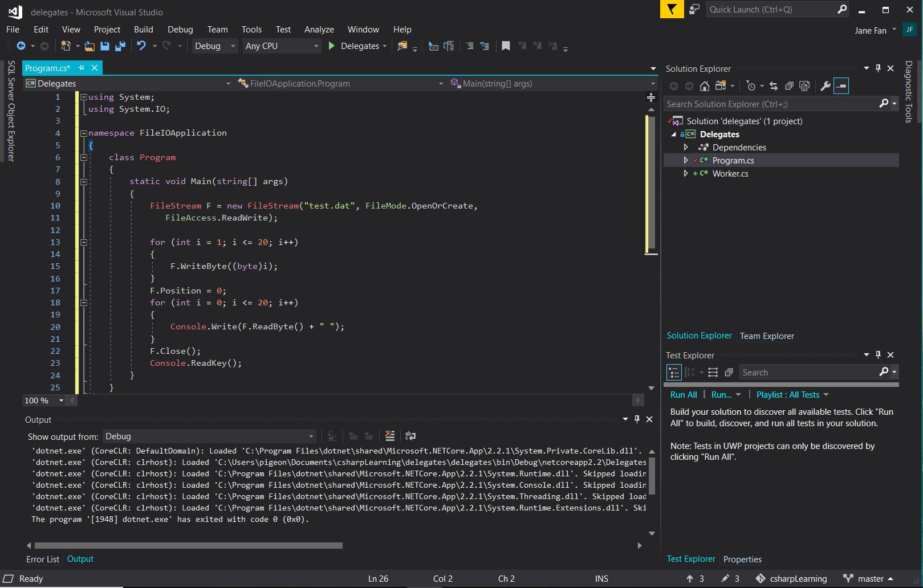Change the editor zoom level control

pos(43,401)
